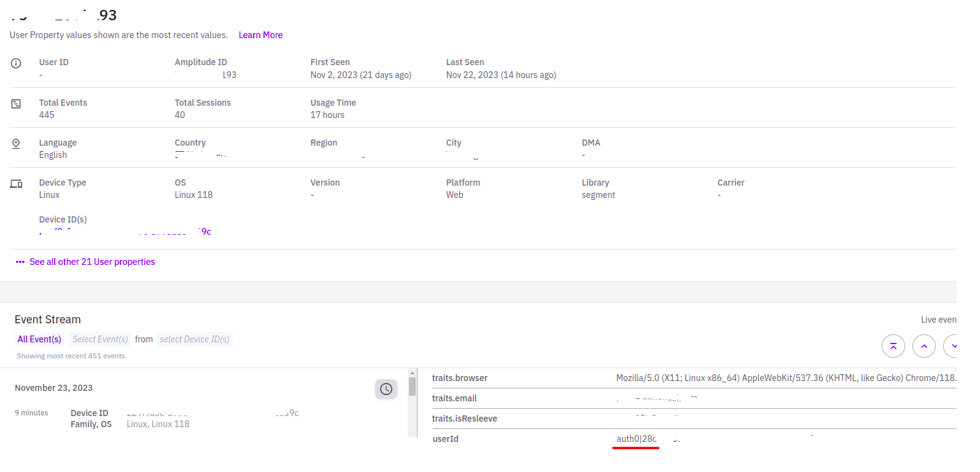Go to previous event with up chevron

[x=924, y=346]
